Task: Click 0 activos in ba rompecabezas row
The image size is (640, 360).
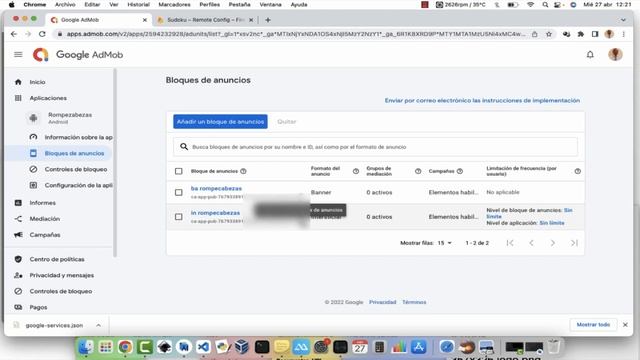Action: coord(379,192)
